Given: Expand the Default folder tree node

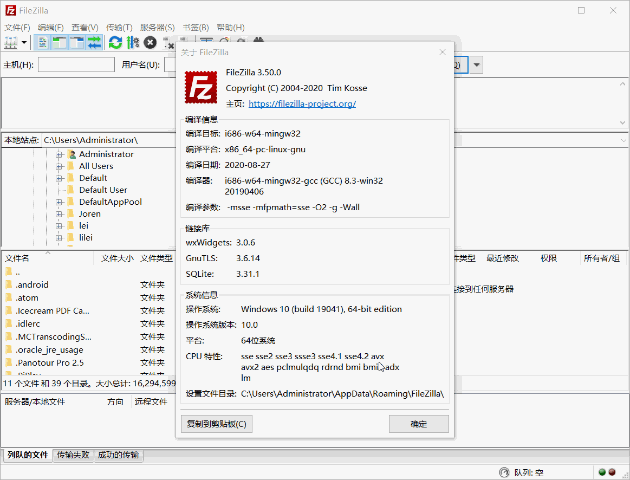Looking at the screenshot, I should [x=59, y=178].
